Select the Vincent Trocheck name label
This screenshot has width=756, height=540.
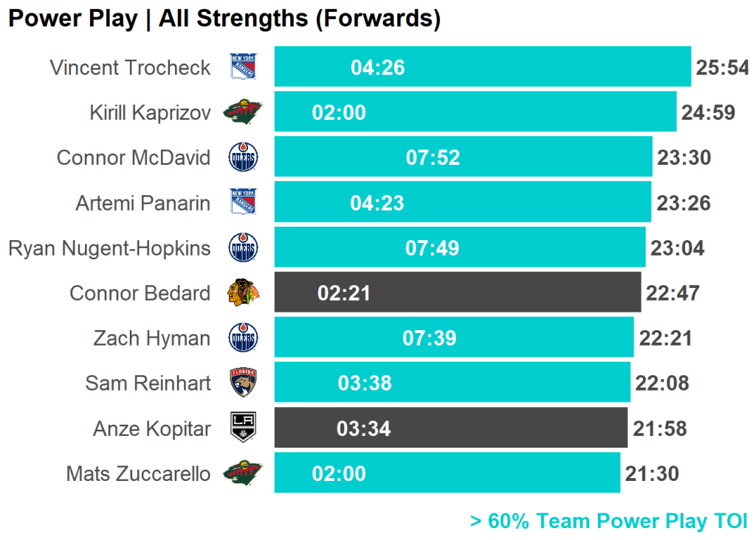point(130,68)
